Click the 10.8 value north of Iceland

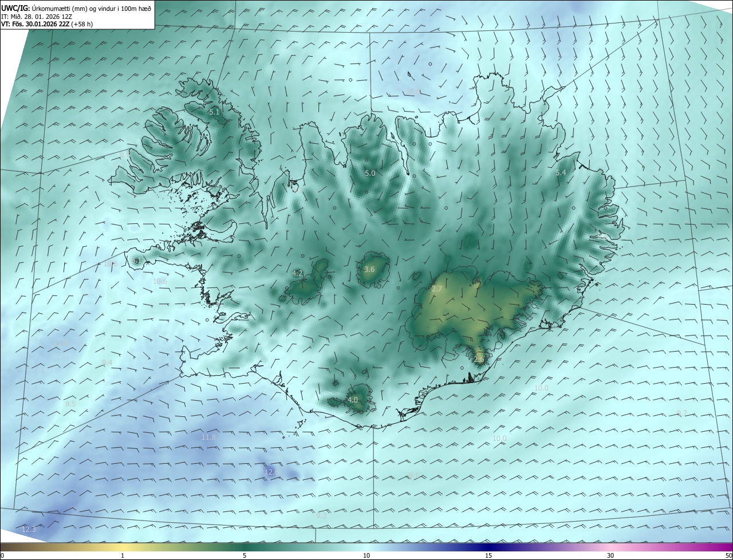pyautogui.click(x=413, y=92)
